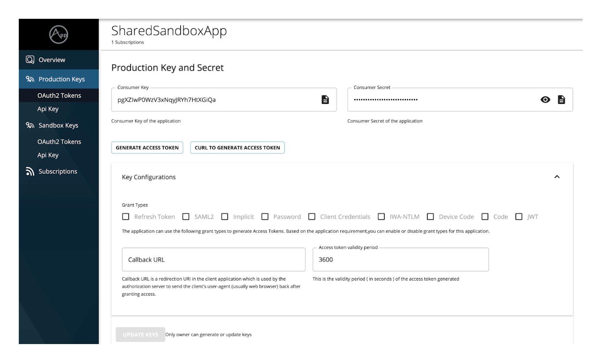Tick the Implicit grant type checkbox

[x=225, y=216]
